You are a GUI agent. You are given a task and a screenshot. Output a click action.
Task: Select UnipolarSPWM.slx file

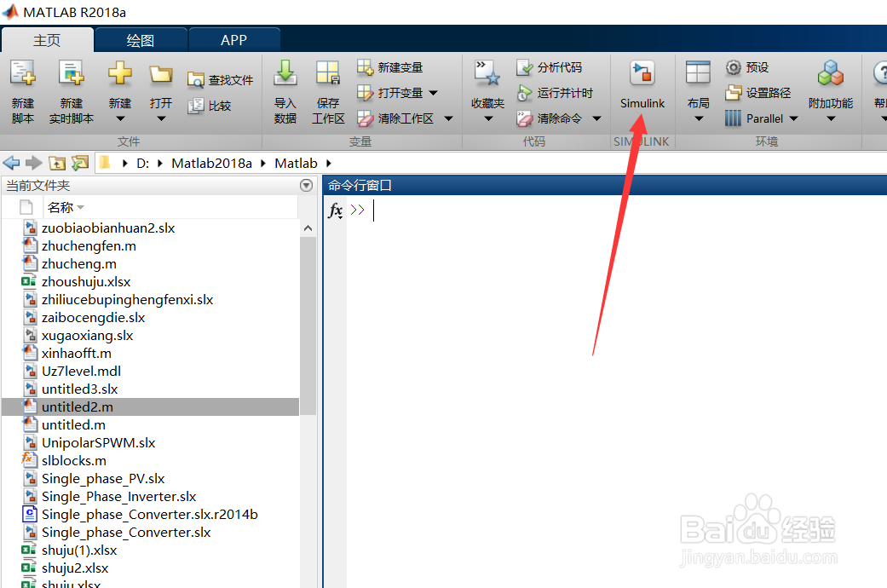[x=99, y=443]
